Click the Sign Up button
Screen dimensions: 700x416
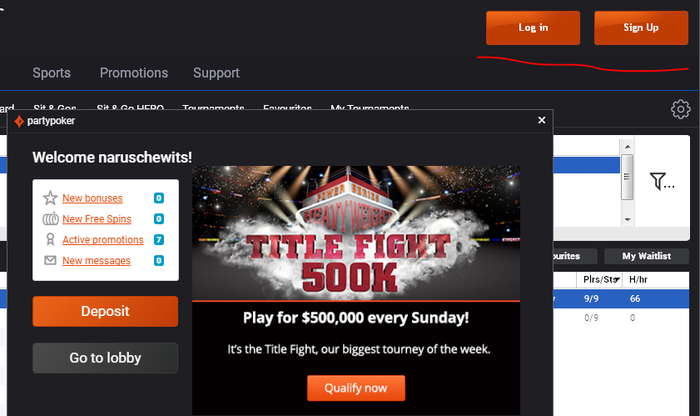(x=641, y=28)
